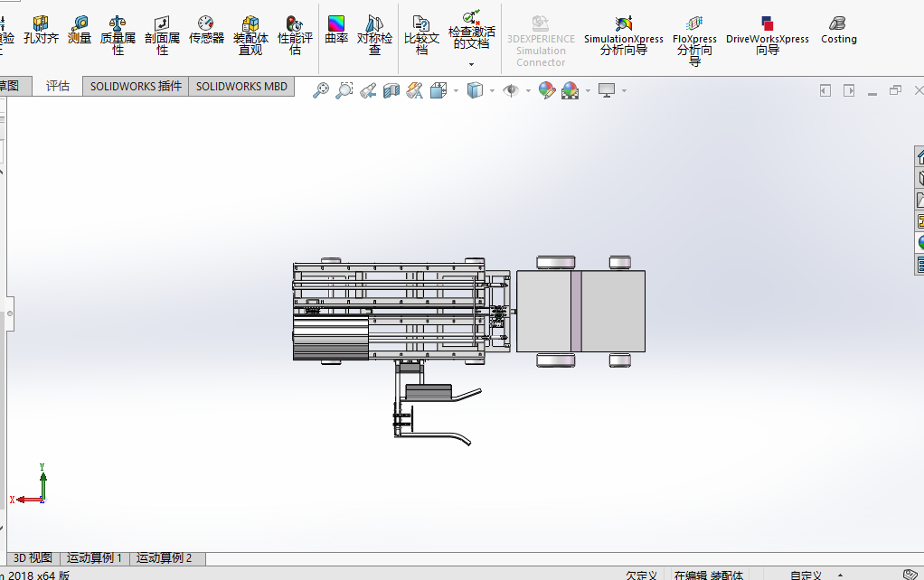Click the 传感器 sensor tool
This screenshot has width=924, height=580.
tap(206, 30)
